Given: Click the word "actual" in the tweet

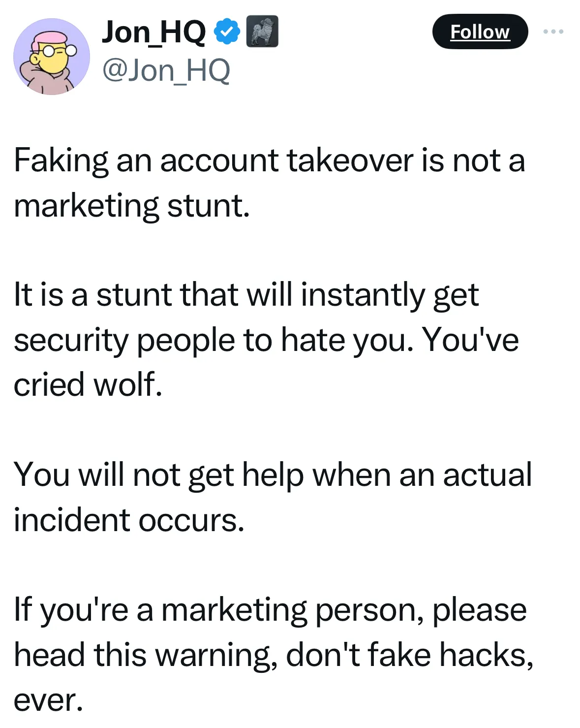Looking at the screenshot, I should pyautogui.click(x=487, y=475).
